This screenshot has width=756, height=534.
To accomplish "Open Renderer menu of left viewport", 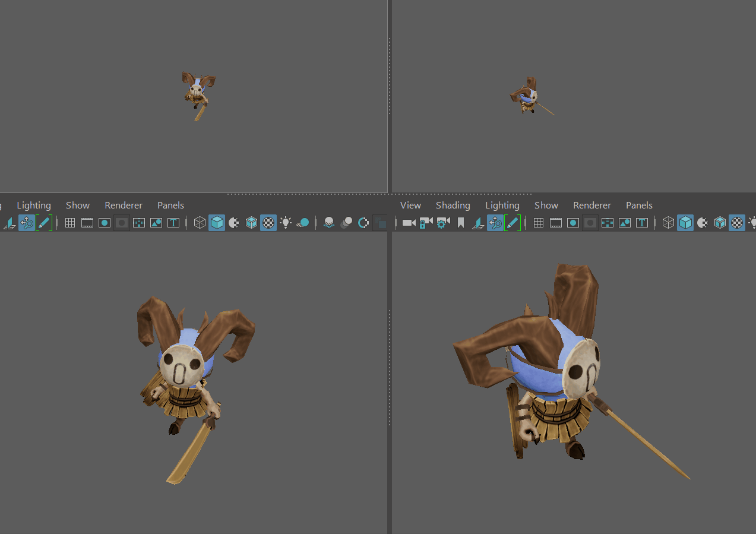I will coord(124,205).
